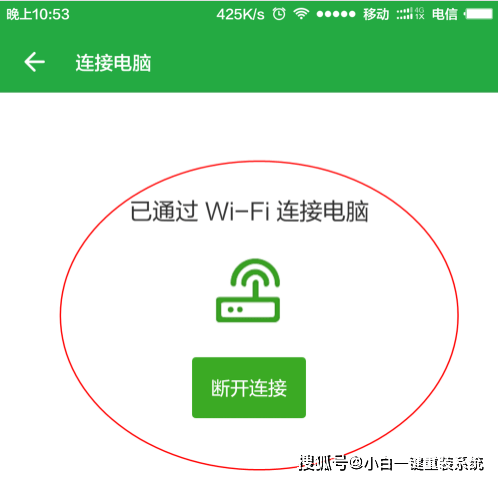Tap the battery indicator icon
Screen dimensions: 498x480
click(478, 14)
